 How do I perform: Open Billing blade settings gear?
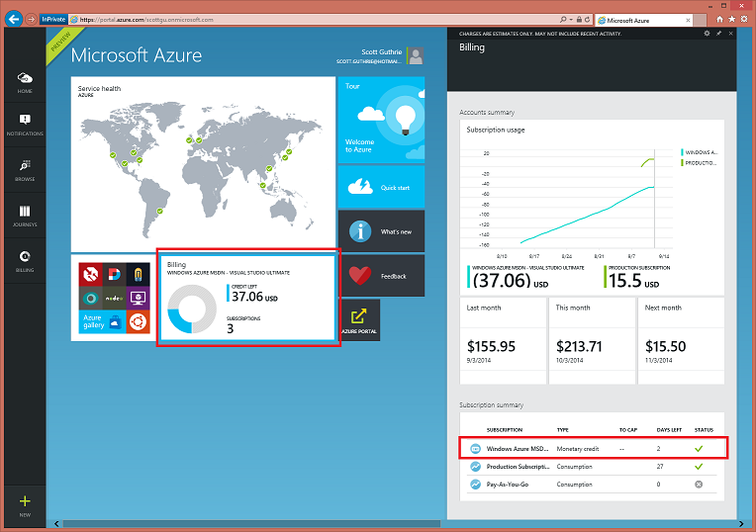707,34
